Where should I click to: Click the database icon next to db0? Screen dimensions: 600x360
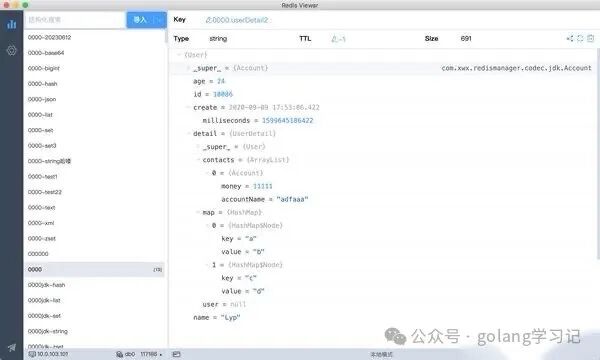[x=119, y=354]
